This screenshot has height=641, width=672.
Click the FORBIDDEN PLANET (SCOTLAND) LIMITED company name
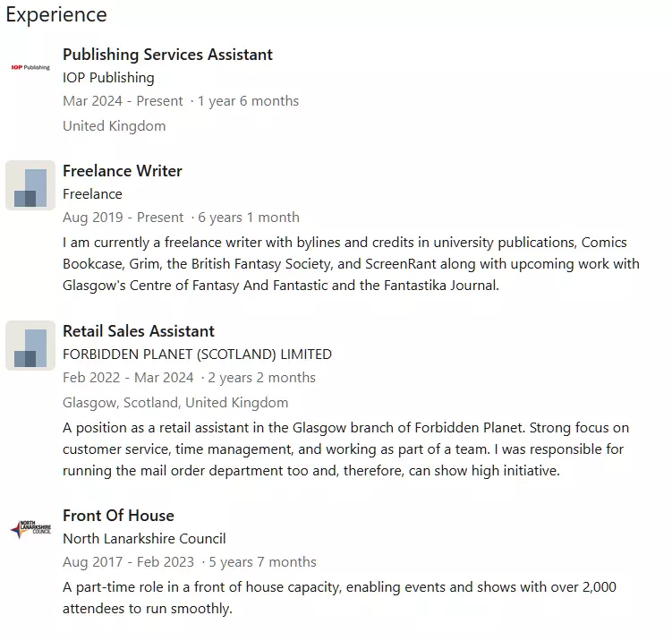pos(197,355)
